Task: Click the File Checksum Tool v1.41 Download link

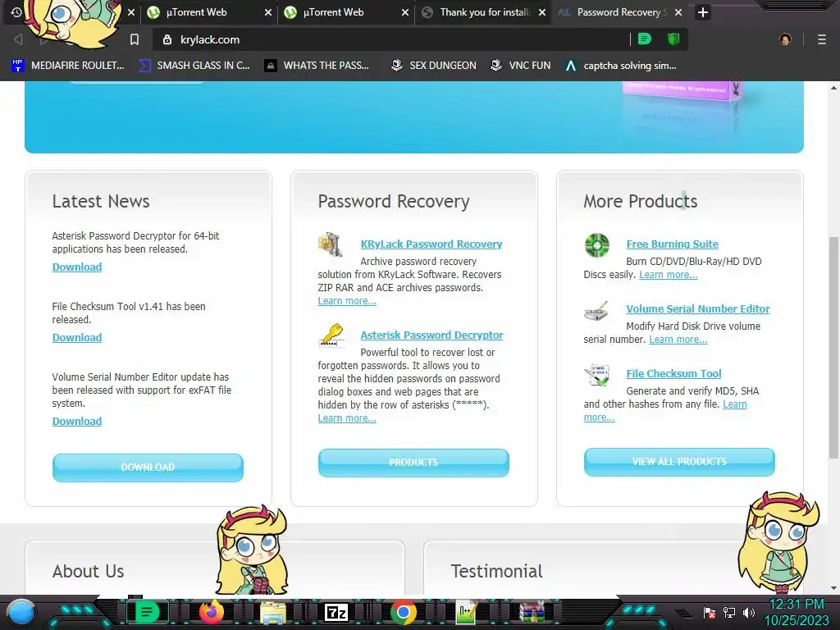Action: (x=76, y=338)
